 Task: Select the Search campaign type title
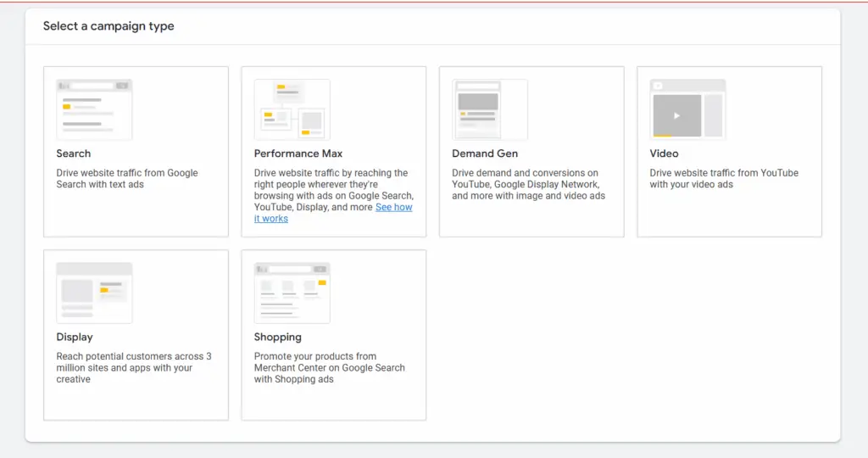[x=74, y=154]
